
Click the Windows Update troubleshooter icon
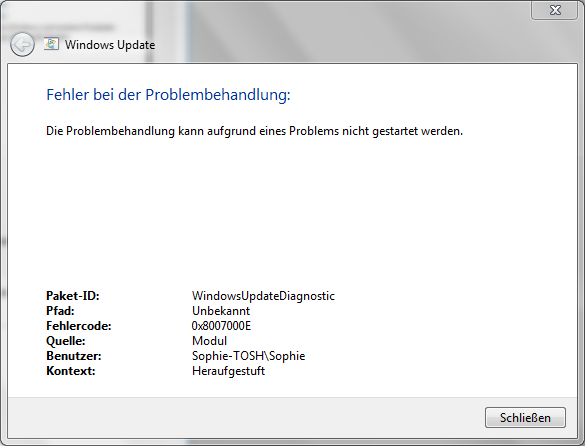[51, 44]
